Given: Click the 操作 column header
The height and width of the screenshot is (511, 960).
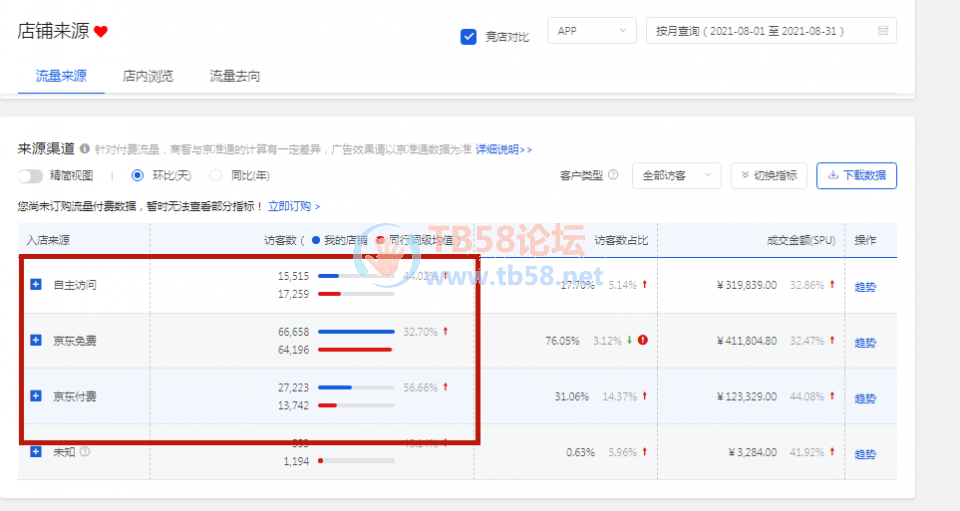Looking at the screenshot, I should (865, 241).
